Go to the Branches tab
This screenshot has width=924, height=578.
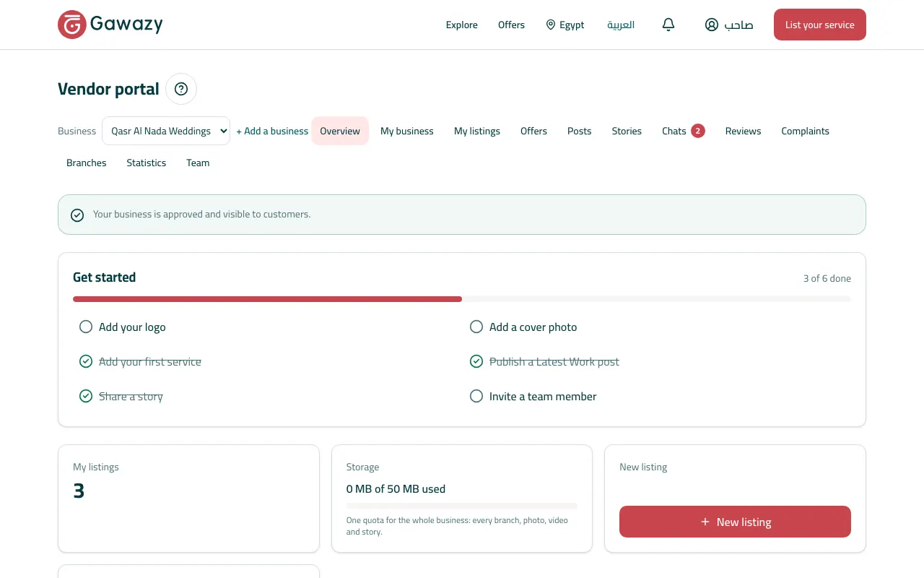point(87,163)
